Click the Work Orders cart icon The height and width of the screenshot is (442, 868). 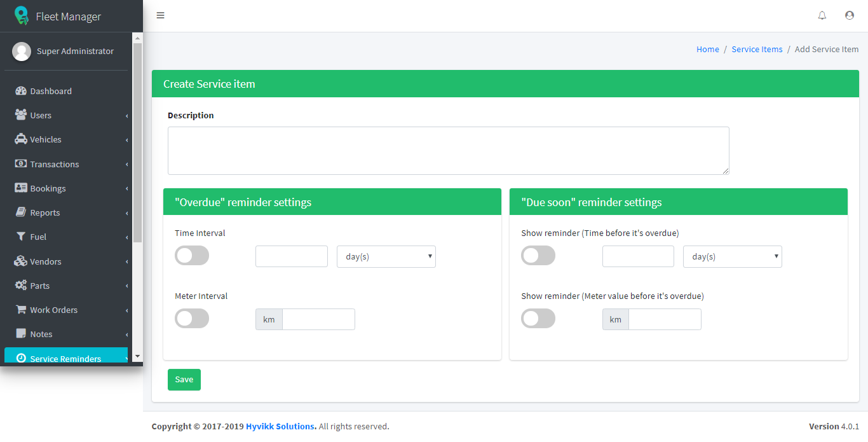tap(21, 310)
